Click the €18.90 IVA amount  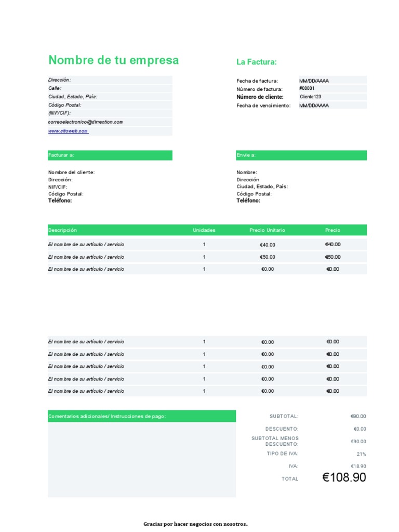358,467
